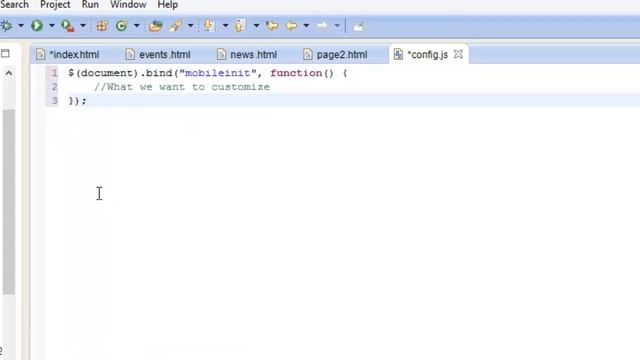Click the comment //What we want to customize
The height and width of the screenshot is (360, 640).
(x=182, y=87)
